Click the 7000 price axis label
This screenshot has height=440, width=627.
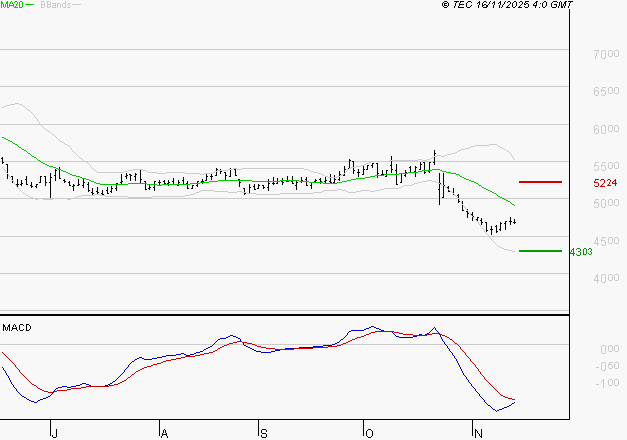(606, 54)
